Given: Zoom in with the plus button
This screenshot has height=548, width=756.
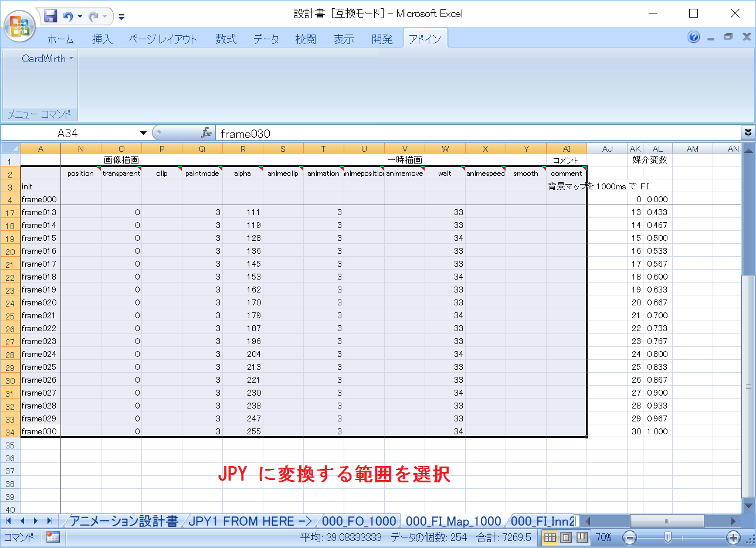Looking at the screenshot, I should coord(733,537).
